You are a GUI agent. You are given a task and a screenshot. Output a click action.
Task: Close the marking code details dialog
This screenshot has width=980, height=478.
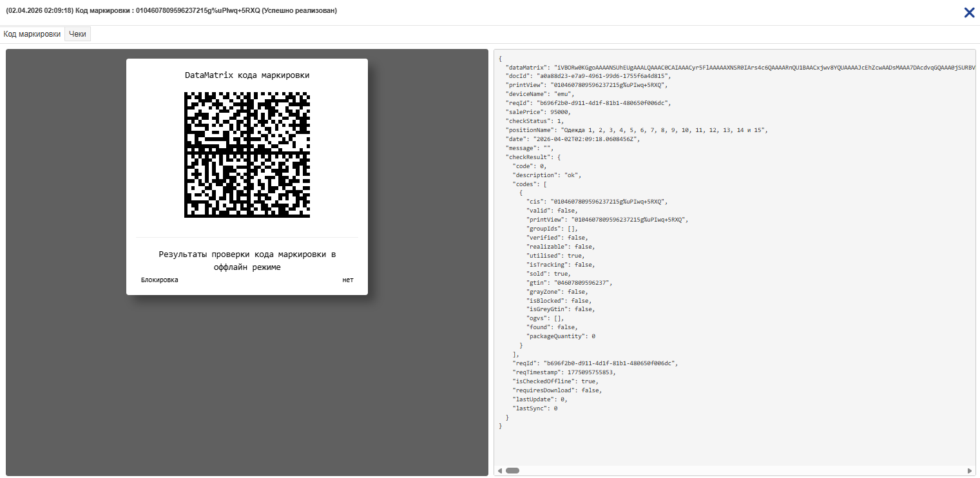click(969, 12)
